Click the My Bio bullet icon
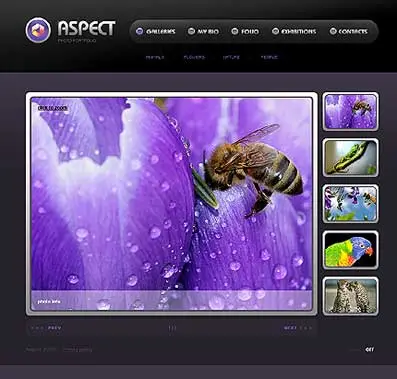The image size is (397, 379). tap(191, 31)
